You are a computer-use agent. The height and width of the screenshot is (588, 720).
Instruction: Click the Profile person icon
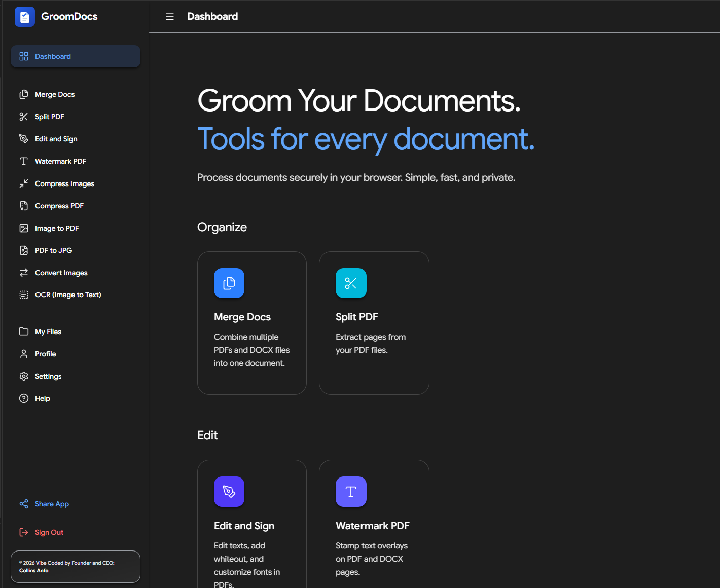(24, 354)
